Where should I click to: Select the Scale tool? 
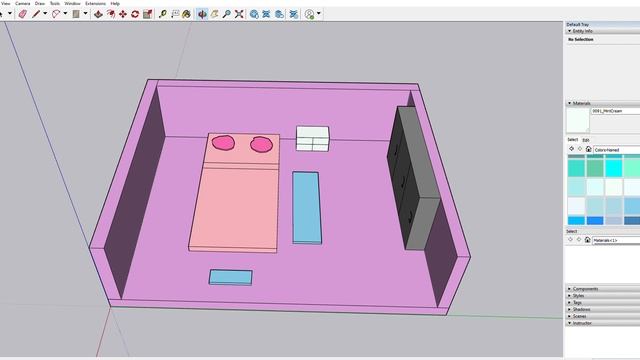[x=147, y=14]
